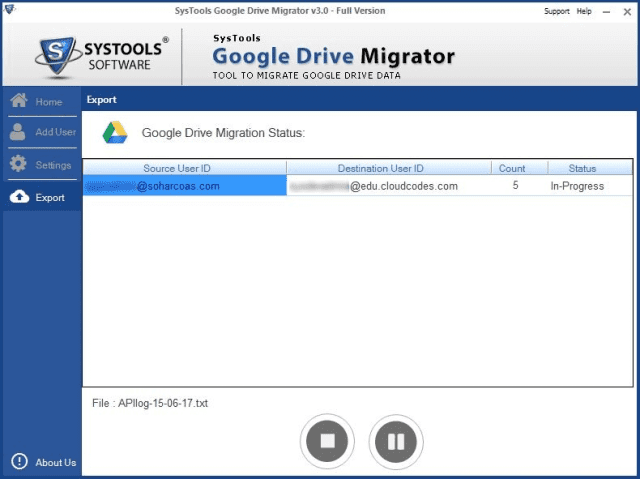This screenshot has height=479, width=640.
Task: Open the Add User sidebar item
Action: coord(42,132)
